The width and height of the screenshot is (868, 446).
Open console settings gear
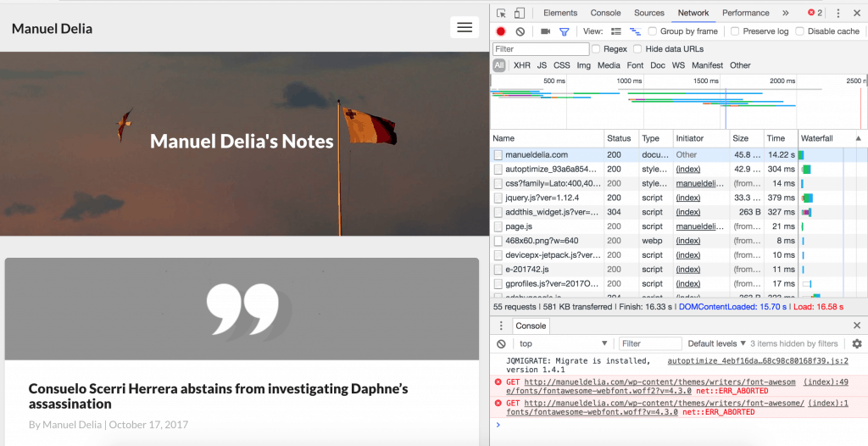[x=856, y=343]
